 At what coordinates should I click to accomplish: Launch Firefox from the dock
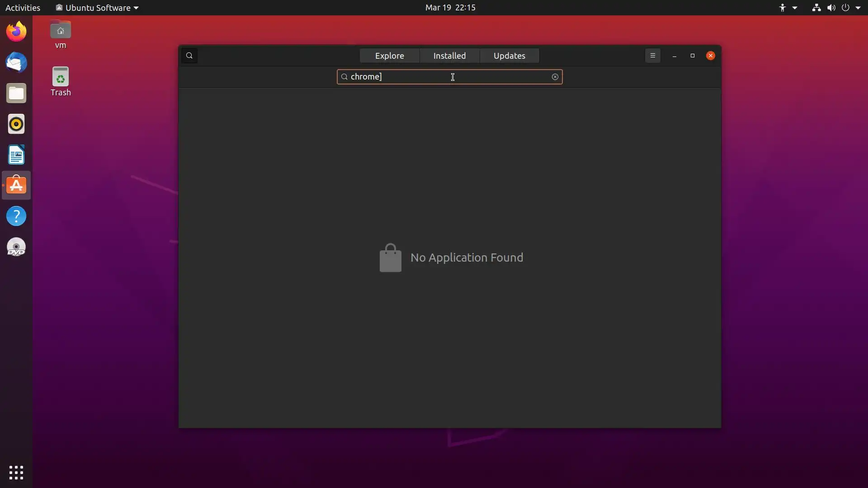tap(16, 32)
